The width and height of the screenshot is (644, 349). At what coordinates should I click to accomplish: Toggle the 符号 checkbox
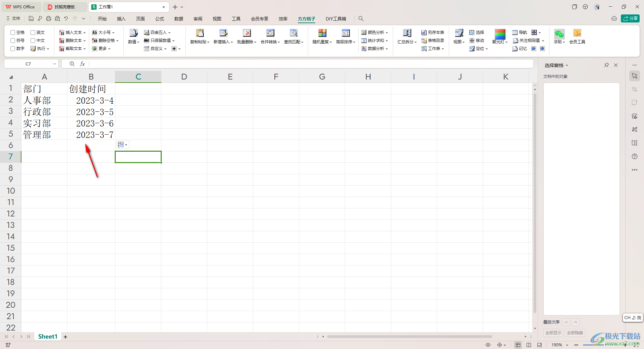[x=13, y=41]
